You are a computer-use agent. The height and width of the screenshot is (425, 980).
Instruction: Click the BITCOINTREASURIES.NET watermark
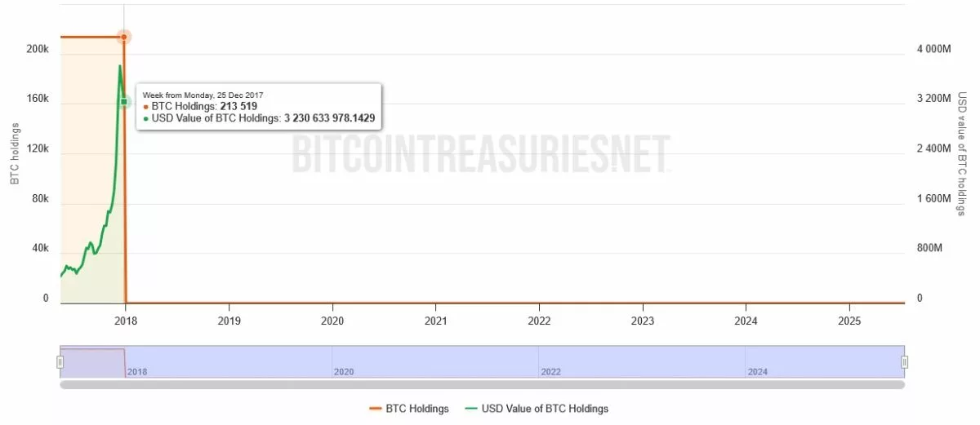point(481,153)
